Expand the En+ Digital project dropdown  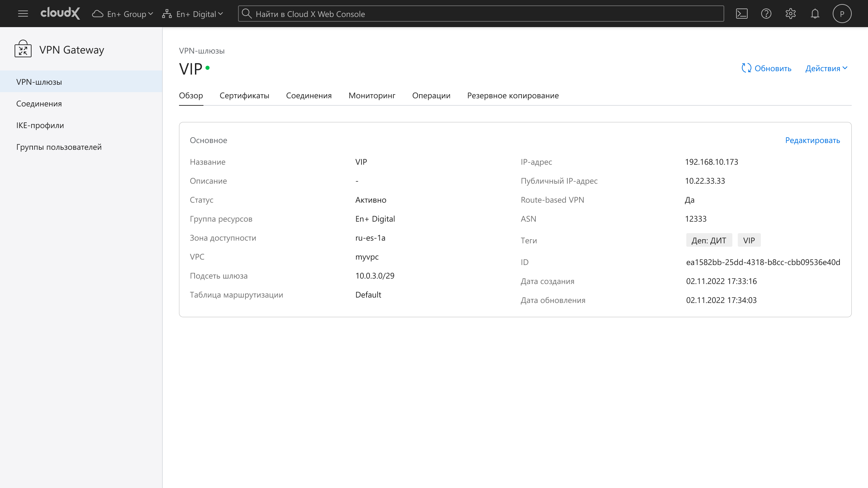(x=193, y=14)
